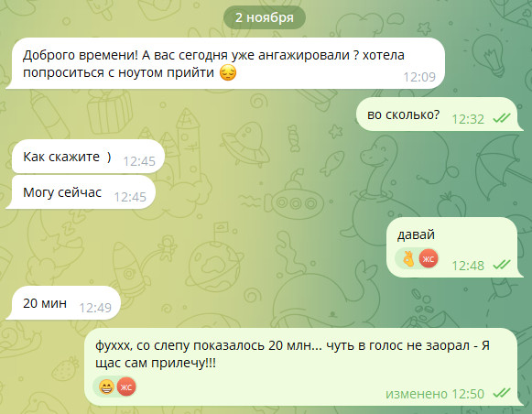532x414 pixels.
Task: Click the OK hand reaction on «давай»
Action: click(408, 259)
